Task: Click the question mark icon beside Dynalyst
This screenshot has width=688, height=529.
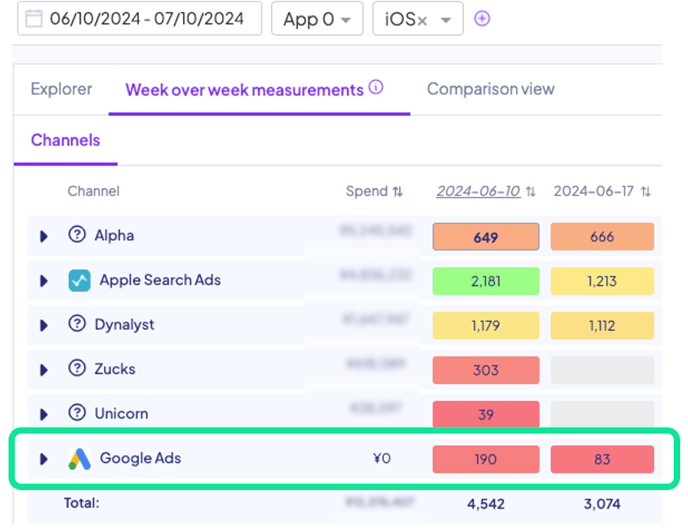Action: (77, 325)
